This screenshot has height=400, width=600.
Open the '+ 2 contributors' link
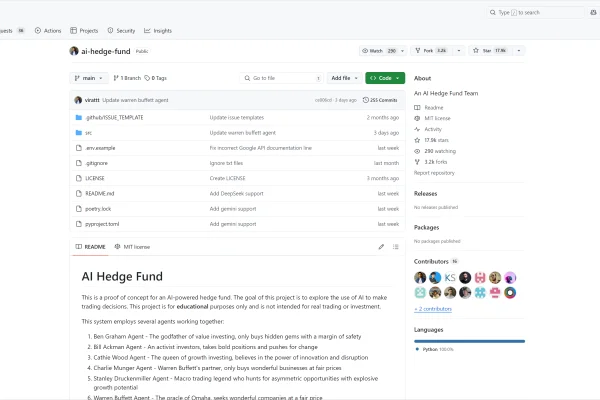(433, 309)
